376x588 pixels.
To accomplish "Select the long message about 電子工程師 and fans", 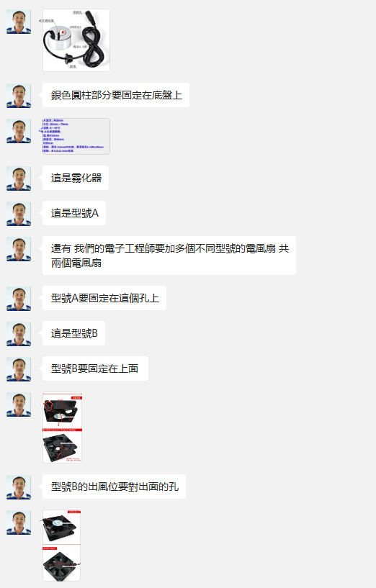I will click(169, 255).
